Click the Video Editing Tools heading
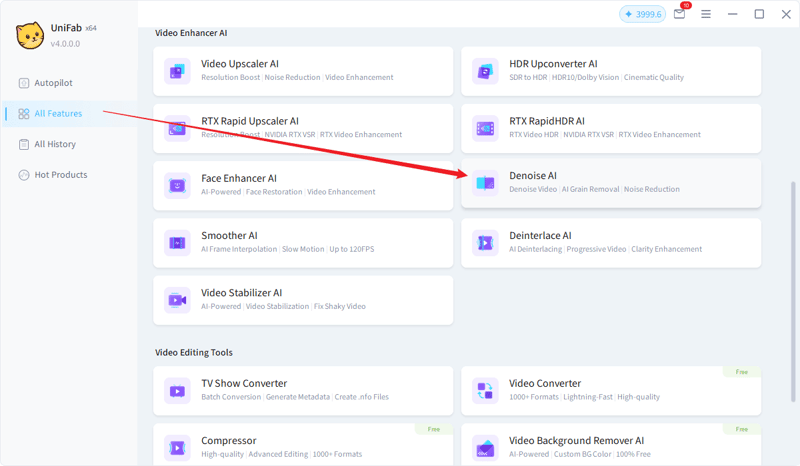 pyautogui.click(x=194, y=352)
